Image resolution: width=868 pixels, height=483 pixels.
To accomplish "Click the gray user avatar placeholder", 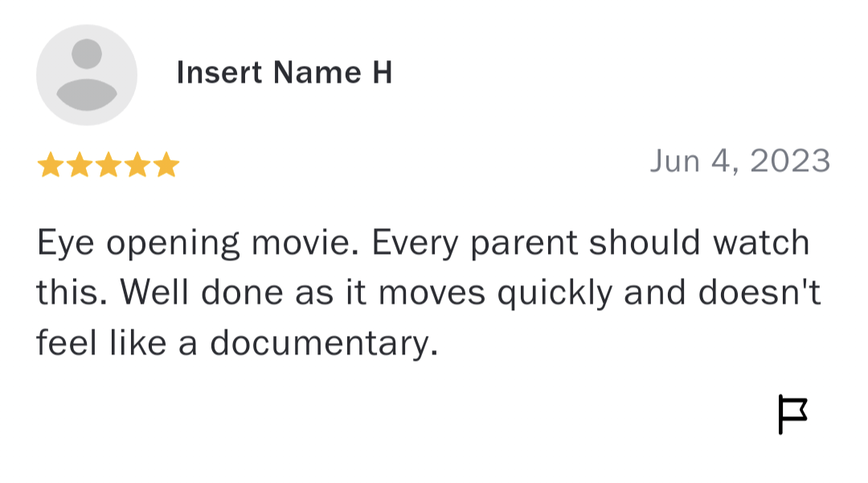I will 87,75.
